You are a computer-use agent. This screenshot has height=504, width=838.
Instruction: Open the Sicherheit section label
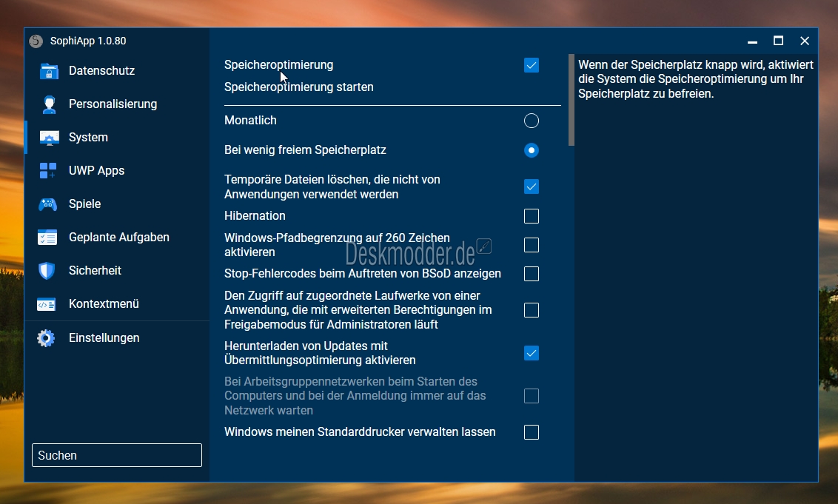[x=95, y=270]
